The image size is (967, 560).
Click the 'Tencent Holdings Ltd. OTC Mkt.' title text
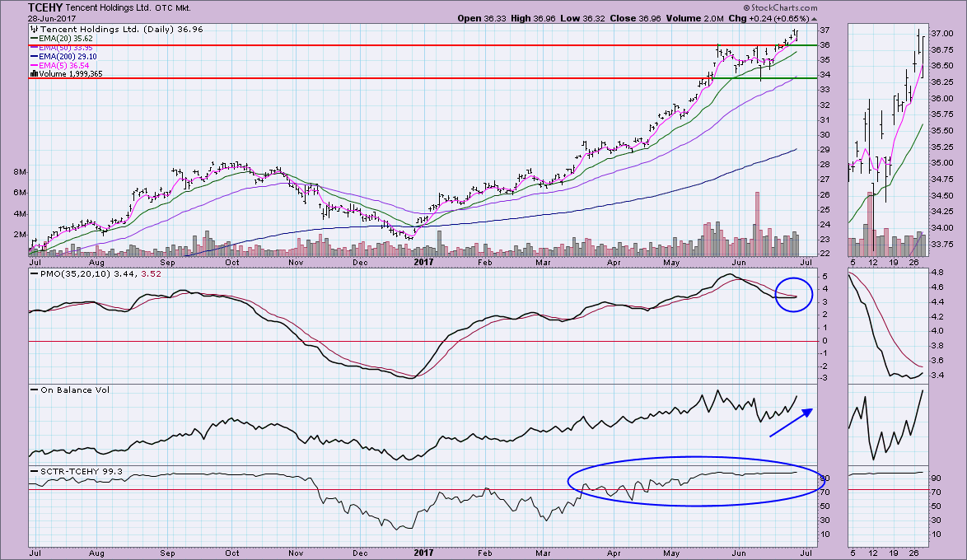128,8
